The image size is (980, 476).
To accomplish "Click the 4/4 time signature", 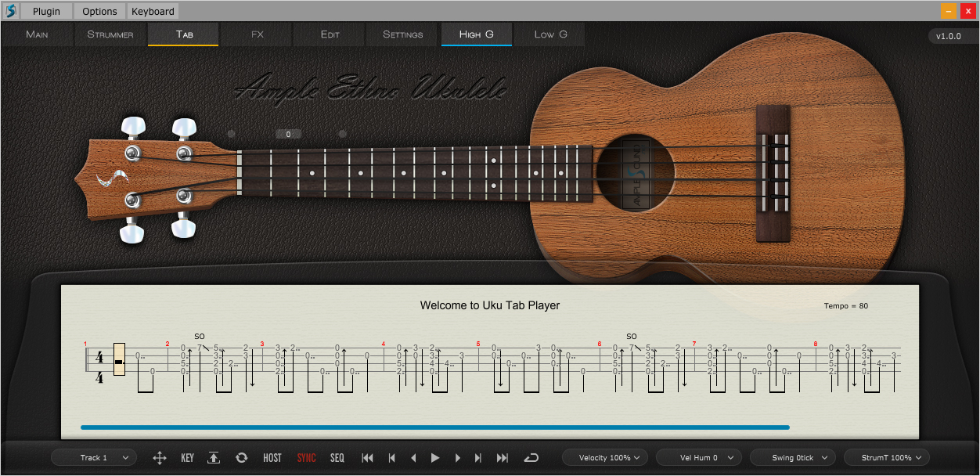I will (x=99, y=367).
